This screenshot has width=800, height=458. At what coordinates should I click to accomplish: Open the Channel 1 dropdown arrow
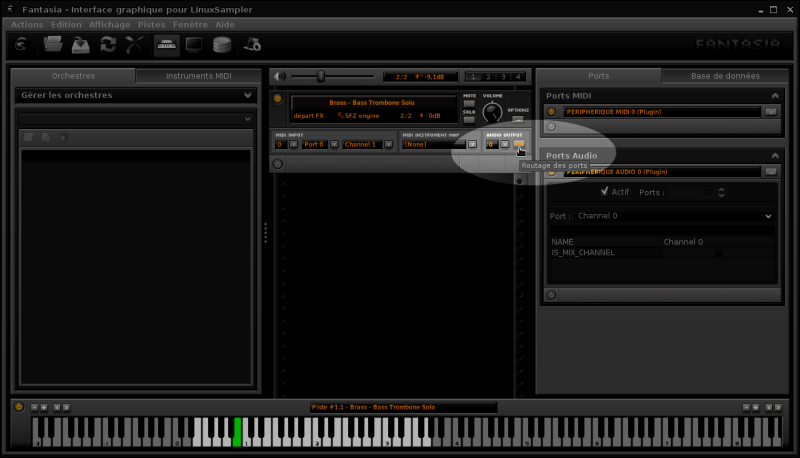[388, 144]
